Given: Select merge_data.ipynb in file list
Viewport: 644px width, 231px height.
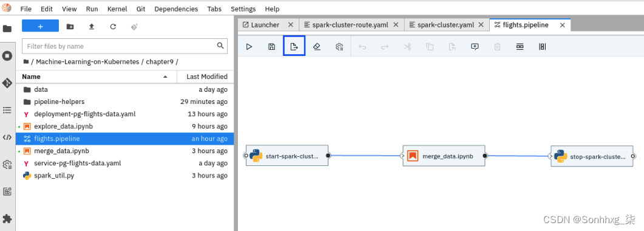Looking at the screenshot, I should pos(125,151).
